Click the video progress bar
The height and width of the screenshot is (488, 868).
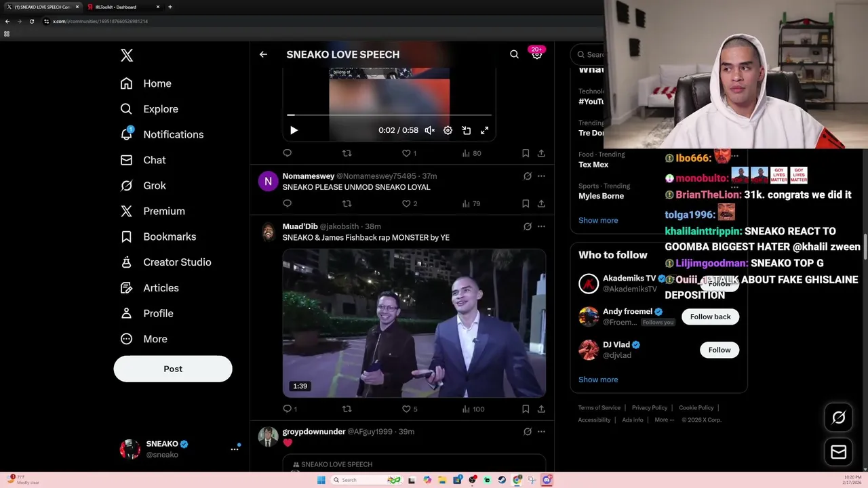[x=390, y=115]
